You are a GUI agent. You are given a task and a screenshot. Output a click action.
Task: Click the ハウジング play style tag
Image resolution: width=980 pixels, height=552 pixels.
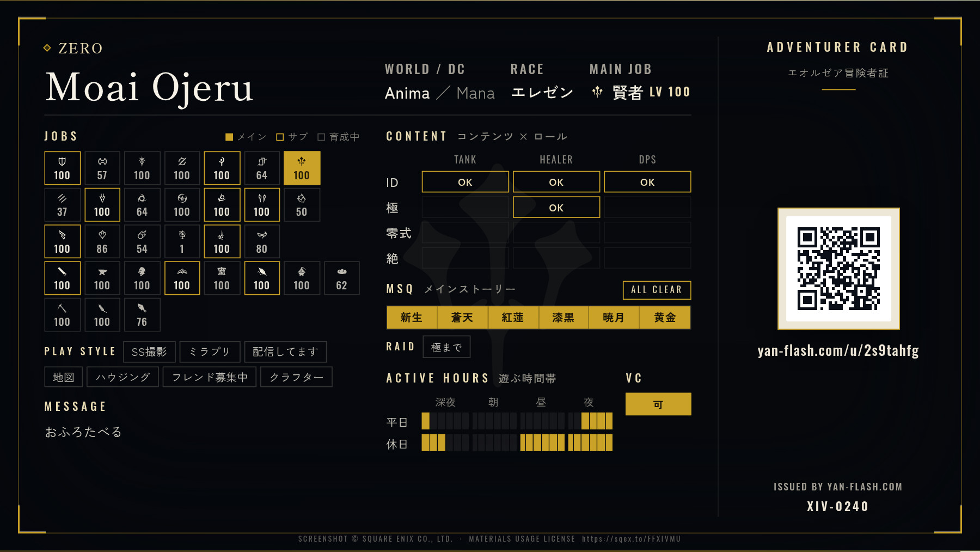point(123,377)
